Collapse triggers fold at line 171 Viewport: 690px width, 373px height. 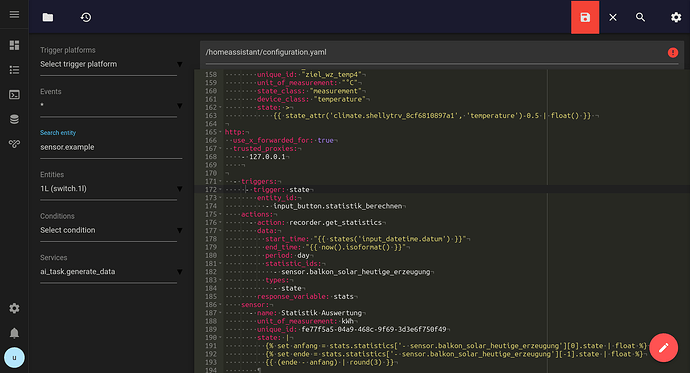tap(220, 181)
